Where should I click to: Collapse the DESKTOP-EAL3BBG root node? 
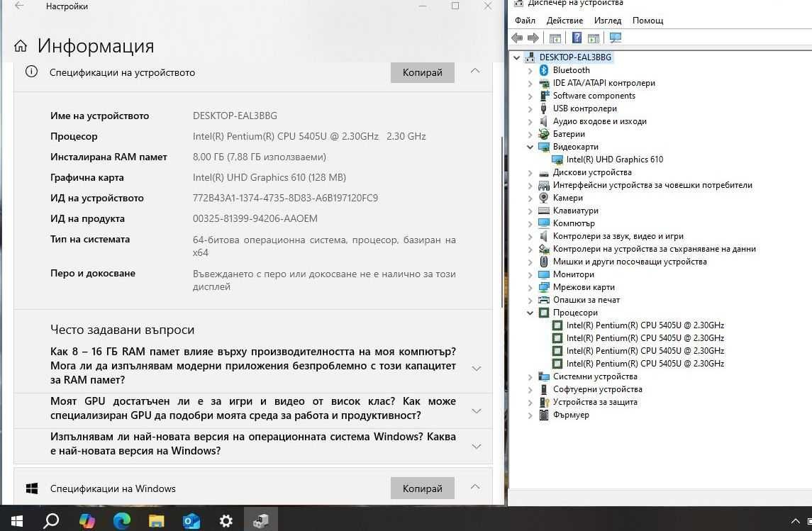point(517,57)
